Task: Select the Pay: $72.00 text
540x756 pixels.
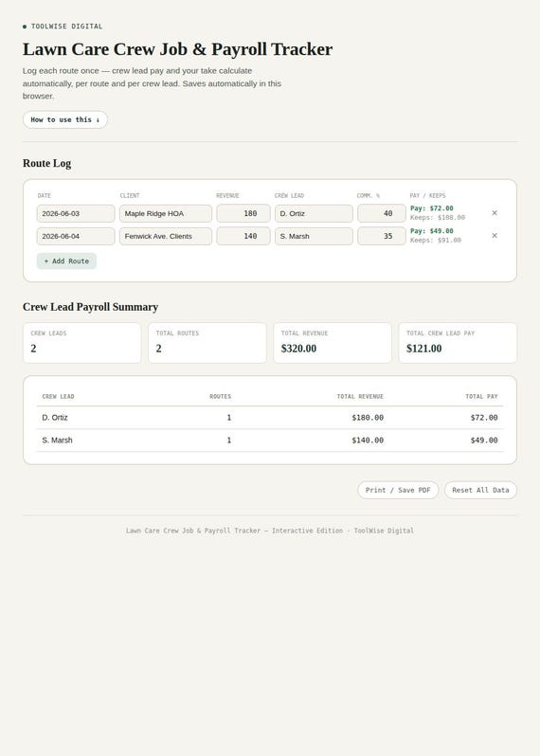Action: point(431,208)
